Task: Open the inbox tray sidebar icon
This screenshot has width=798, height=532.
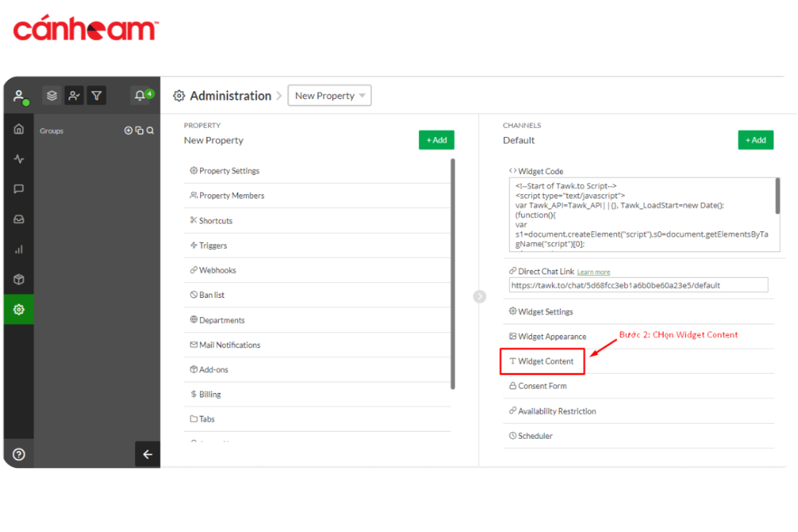Action: [x=19, y=219]
